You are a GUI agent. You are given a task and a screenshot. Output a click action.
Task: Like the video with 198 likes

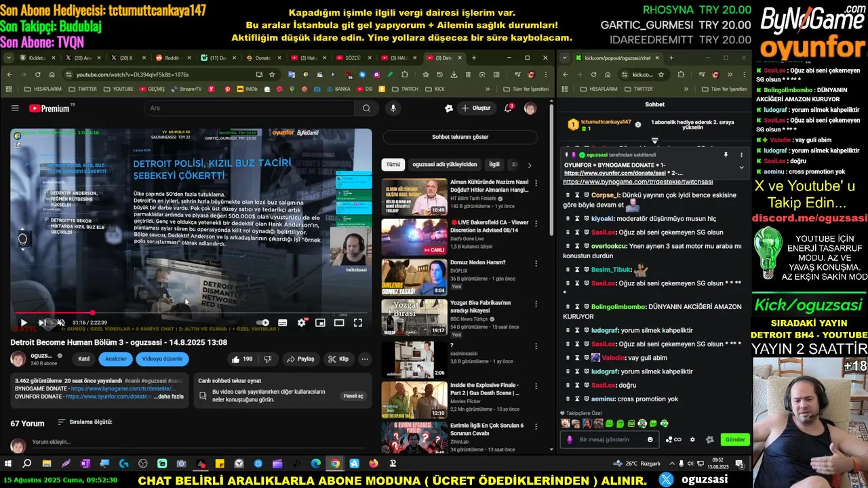[242, 359]
